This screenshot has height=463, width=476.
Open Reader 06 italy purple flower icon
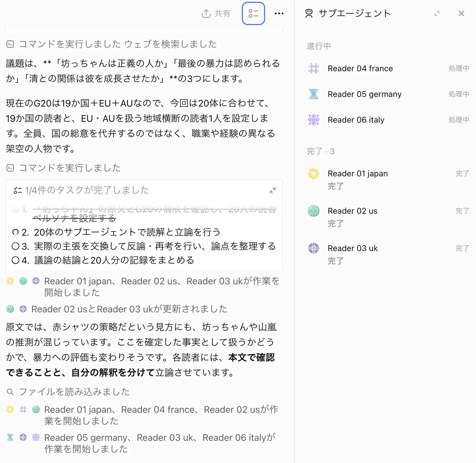pyautogui.click(x=314, y=120)
